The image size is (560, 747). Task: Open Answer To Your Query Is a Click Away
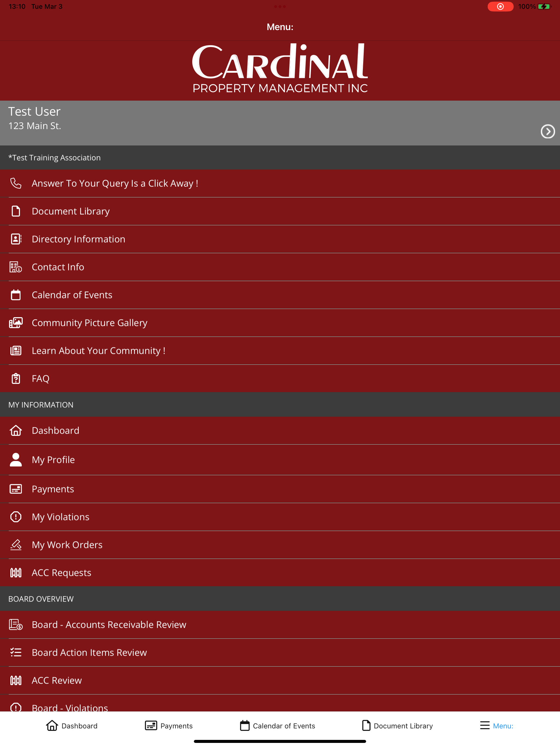(280, 183)
